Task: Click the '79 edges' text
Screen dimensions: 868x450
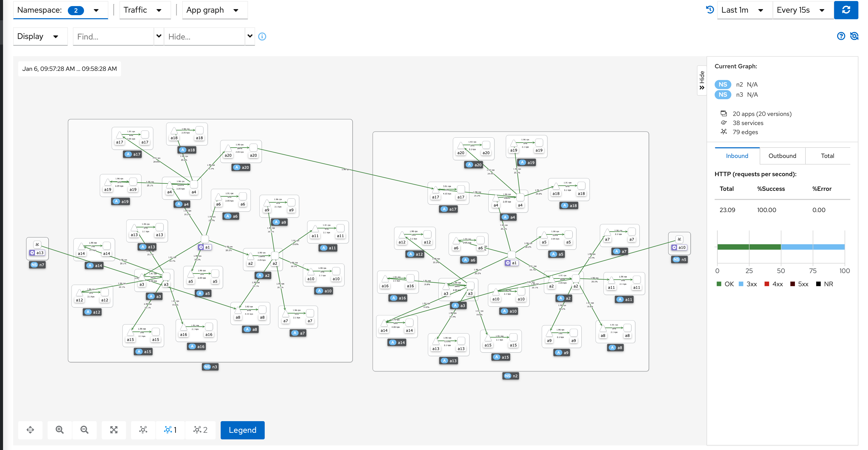Action: click(x=745, y=132)
